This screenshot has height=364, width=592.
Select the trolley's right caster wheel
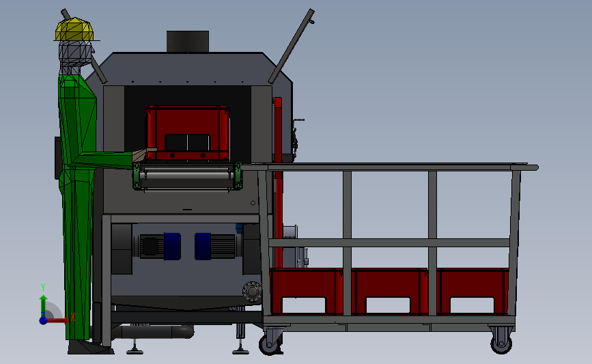point(501,344)
